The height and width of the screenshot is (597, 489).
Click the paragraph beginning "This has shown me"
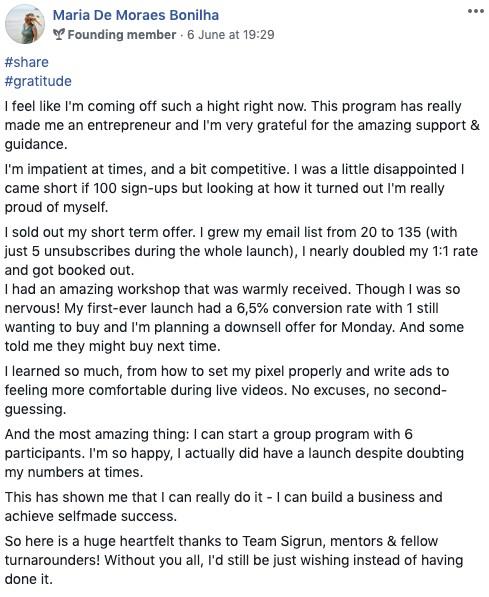(x=224, y=507)
